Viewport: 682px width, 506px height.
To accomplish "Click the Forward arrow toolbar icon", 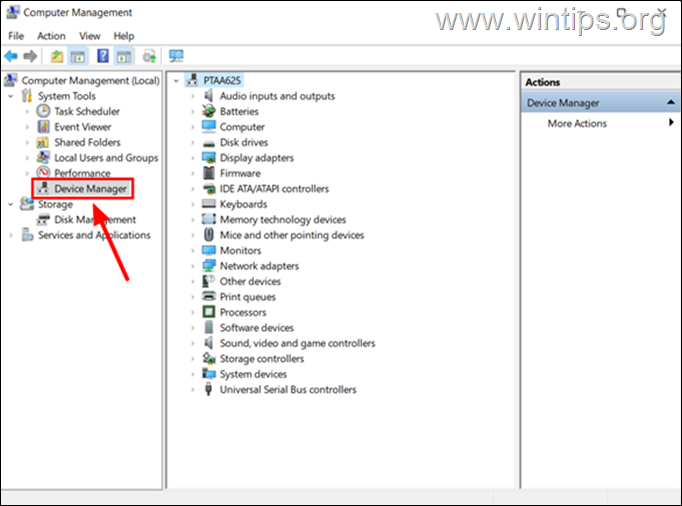I will click(30, 56).
